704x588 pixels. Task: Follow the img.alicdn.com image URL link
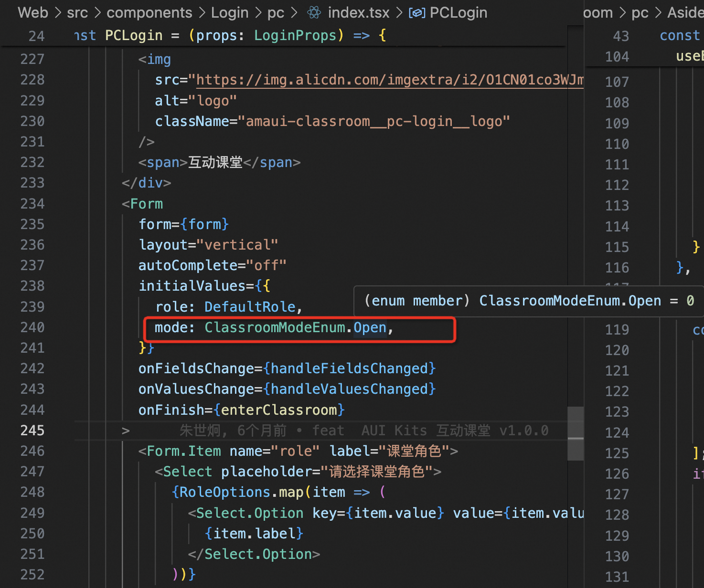point(390,80)
